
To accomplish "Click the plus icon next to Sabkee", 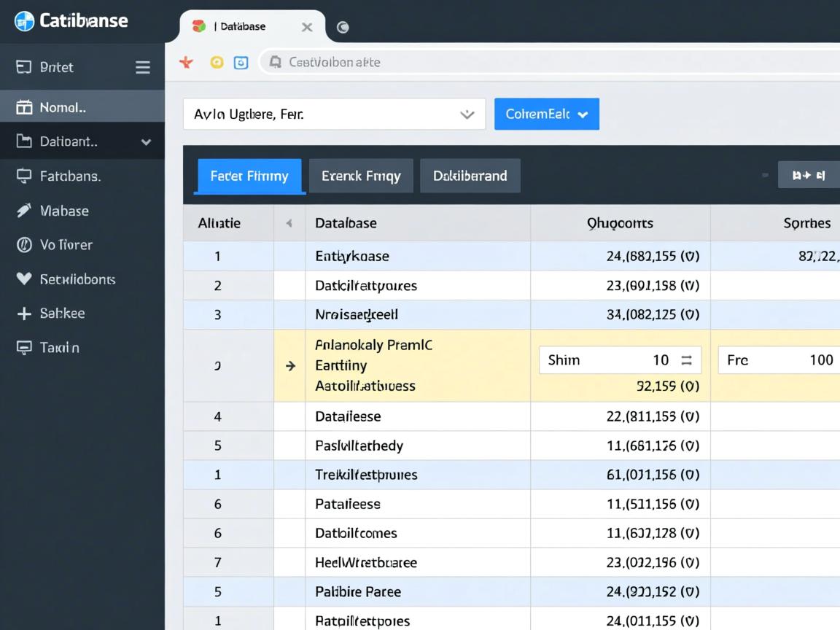I will tap(24, 314).
